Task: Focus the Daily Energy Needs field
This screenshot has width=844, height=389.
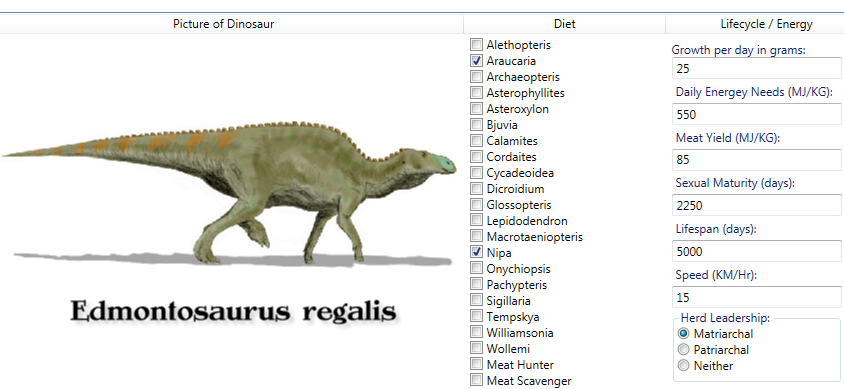Action: pyautogui.click(x=757, y=114)
